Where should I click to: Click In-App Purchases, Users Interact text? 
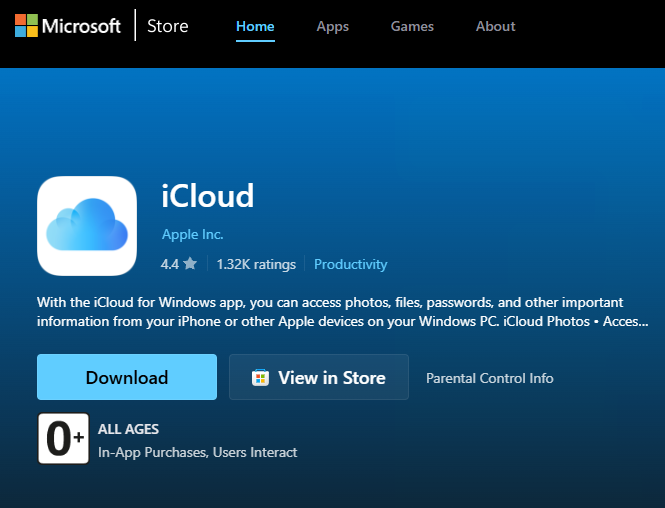[198, 452]
